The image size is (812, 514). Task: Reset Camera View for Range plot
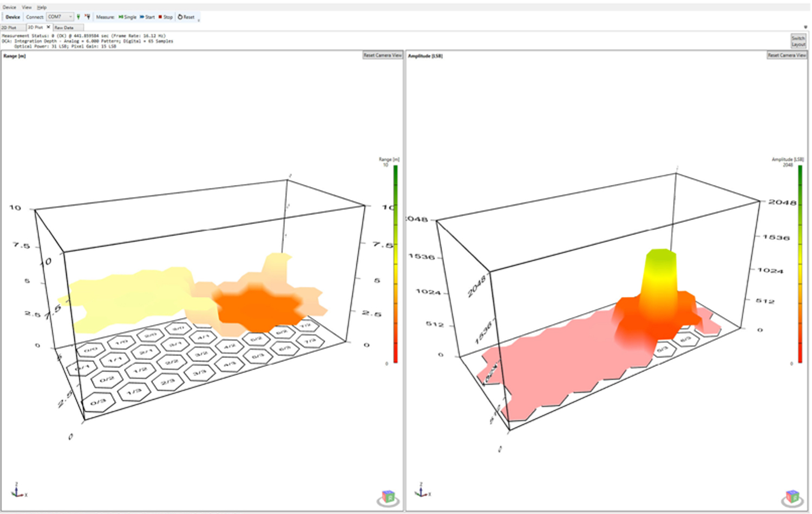[382, 55]
